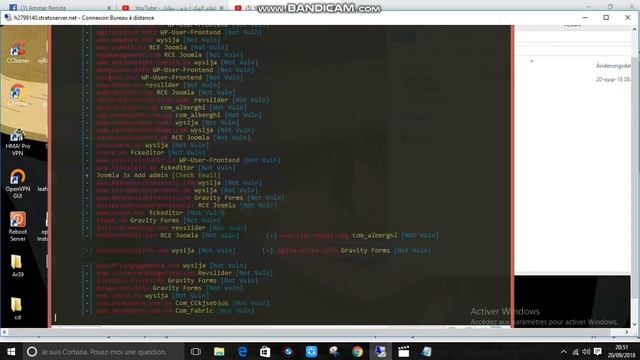
Task: Click the Reboot Server desktop icon
Action: (x=18, y=226)
